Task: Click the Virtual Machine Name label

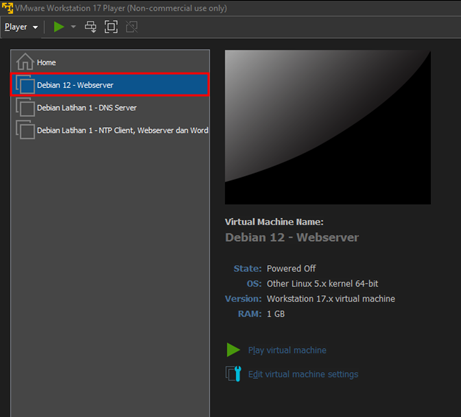Action: (274, 222)
